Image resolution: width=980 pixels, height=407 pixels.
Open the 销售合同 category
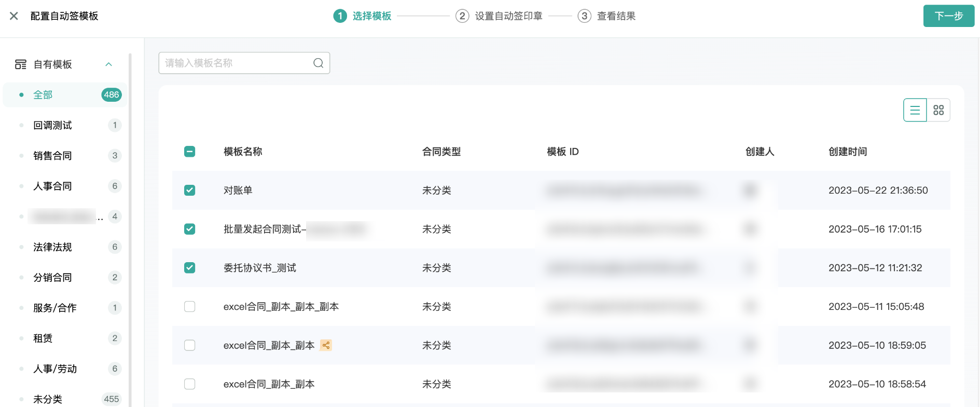(65, 155)
